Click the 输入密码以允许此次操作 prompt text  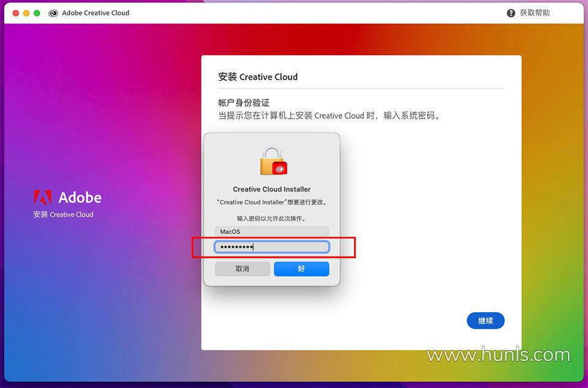click(x=271, y=218)
